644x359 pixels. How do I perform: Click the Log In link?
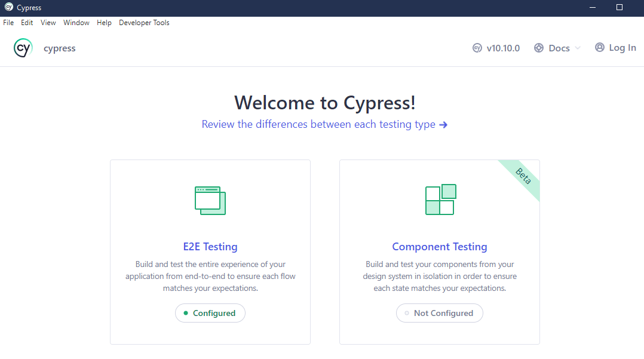622,48
